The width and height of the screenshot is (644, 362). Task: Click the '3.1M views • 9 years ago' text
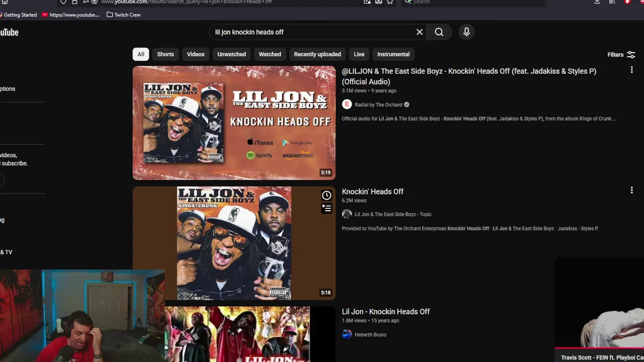369,91
